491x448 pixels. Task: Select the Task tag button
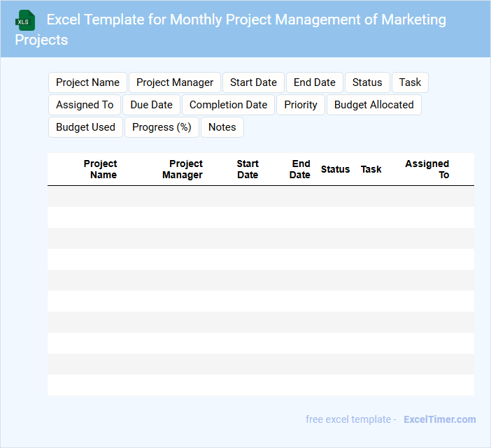click(410, 82)
